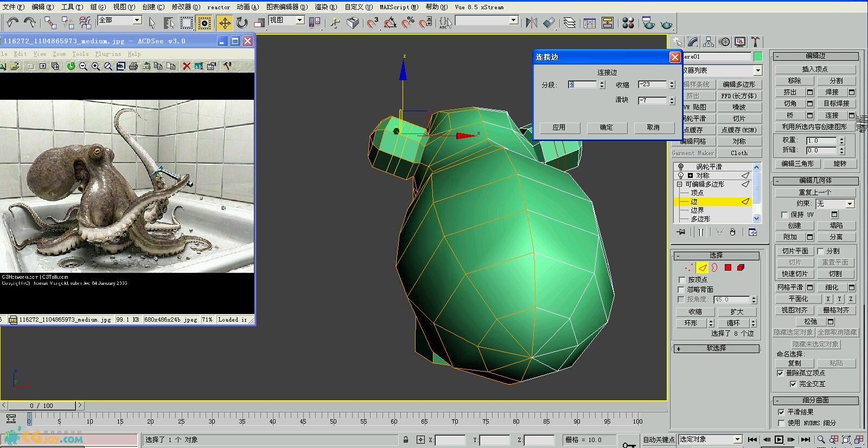Toggle lightbulb of 涡轮平滑 modifier

pos(681,167)
